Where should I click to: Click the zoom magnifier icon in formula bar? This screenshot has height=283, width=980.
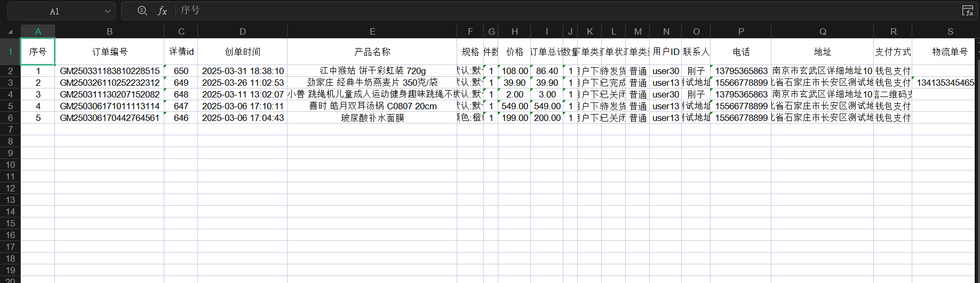click(x=142, y=11)
